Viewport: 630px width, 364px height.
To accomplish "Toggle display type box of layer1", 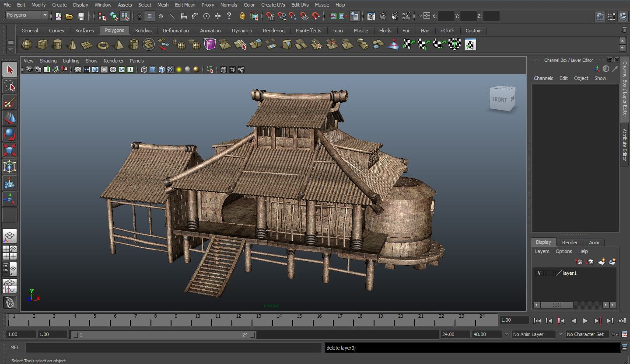I will point(549,273).
